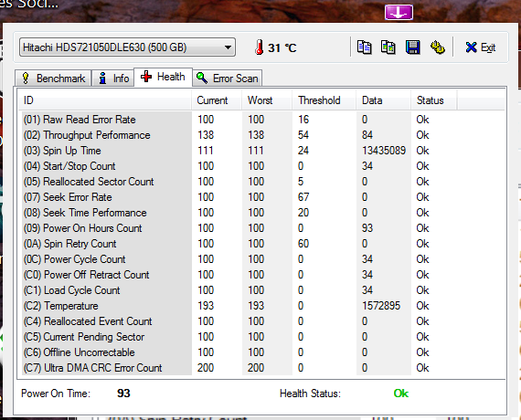Click the Exit button
The image size is (521, 420).
tap(481, 47)
